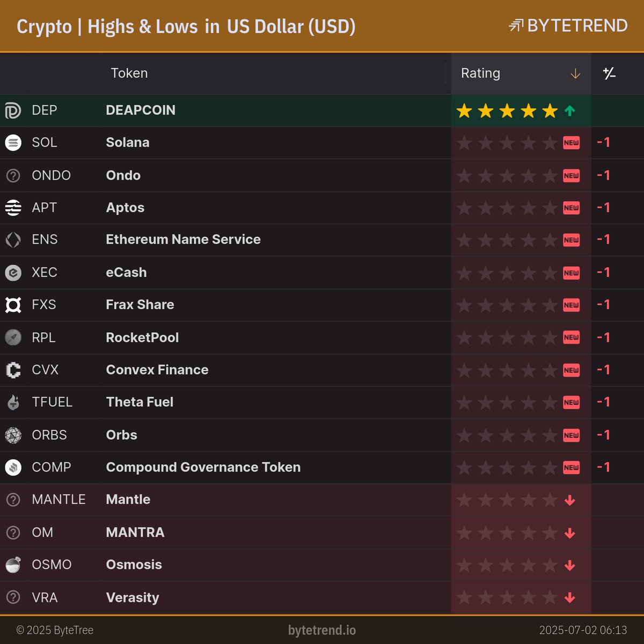Screen dimensions: 644x644
Task: Click the ticker symbol XEC
Action: pyautogui.click(x=45, y=272)
